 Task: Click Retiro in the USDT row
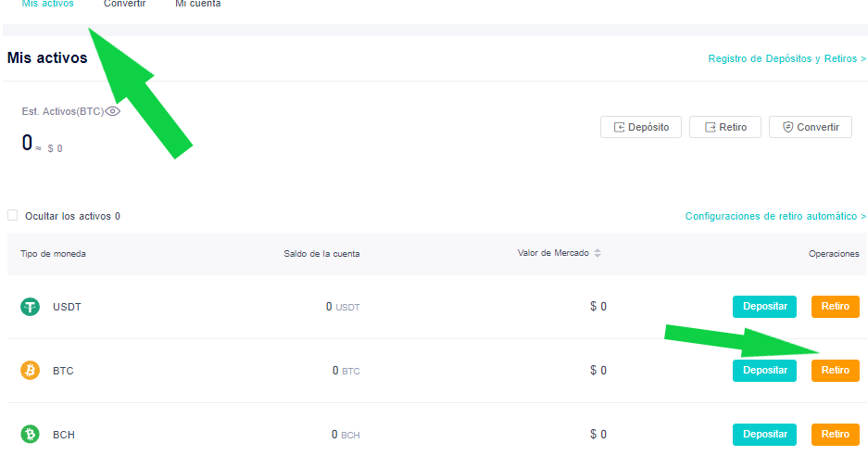(836, 307)
